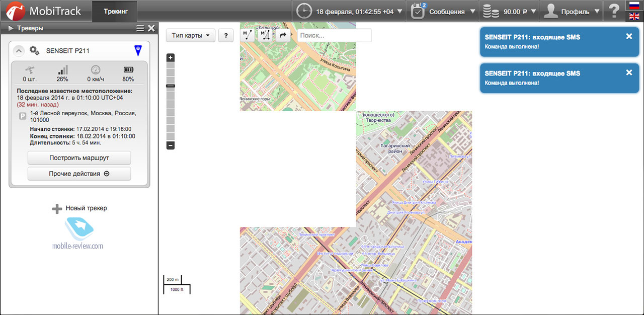The height and width of the screenshot is (315, 644).
Task: Open the Тип карты dropdown
Action: [190, 35]
